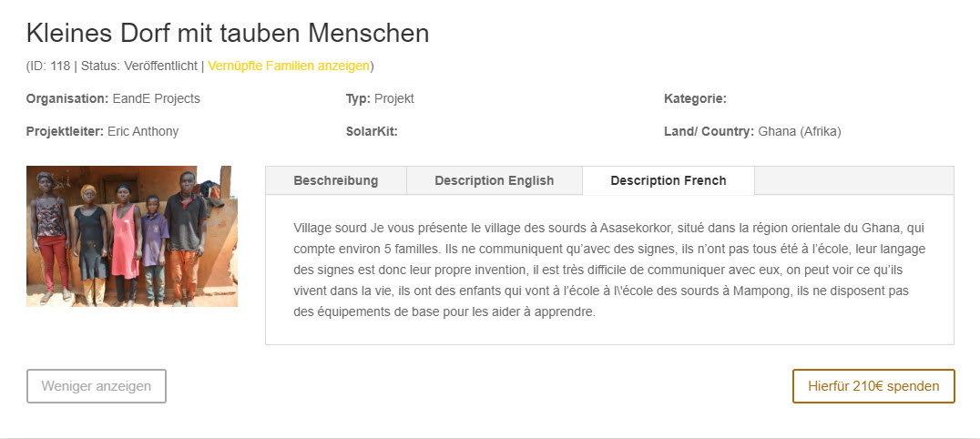
Task: Click the Kategorie label
Action: click(x=695, y=98)
